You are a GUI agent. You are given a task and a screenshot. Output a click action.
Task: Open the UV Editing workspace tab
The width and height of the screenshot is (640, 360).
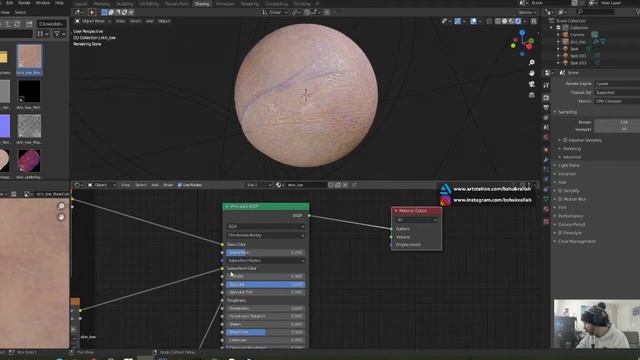[x=149, y=4]
